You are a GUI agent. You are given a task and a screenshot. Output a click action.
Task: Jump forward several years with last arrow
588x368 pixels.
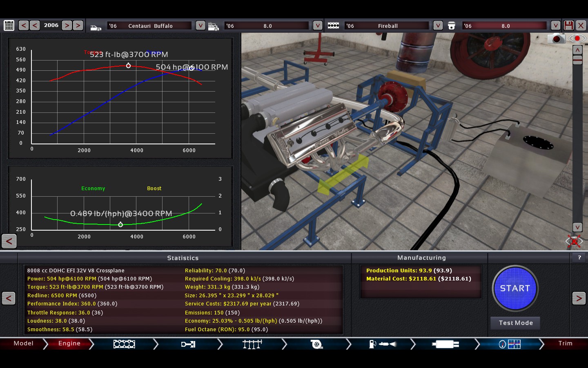point(78,25)
